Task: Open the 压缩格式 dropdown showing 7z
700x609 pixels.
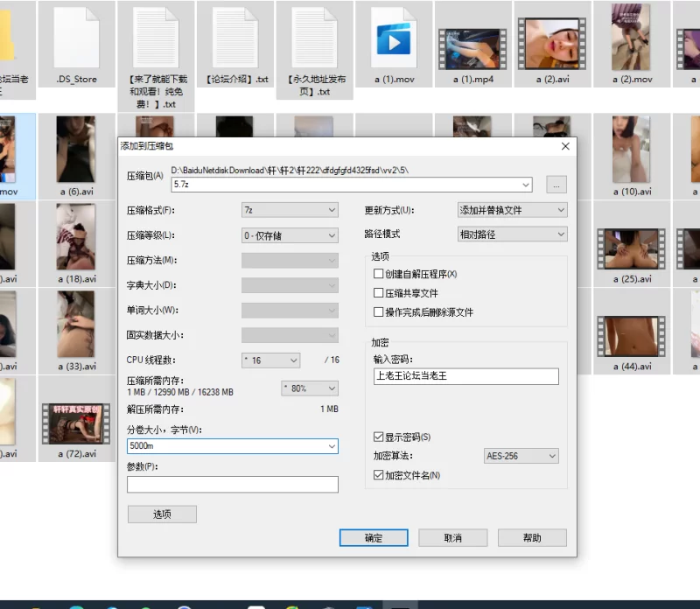Action: (290, 210)
